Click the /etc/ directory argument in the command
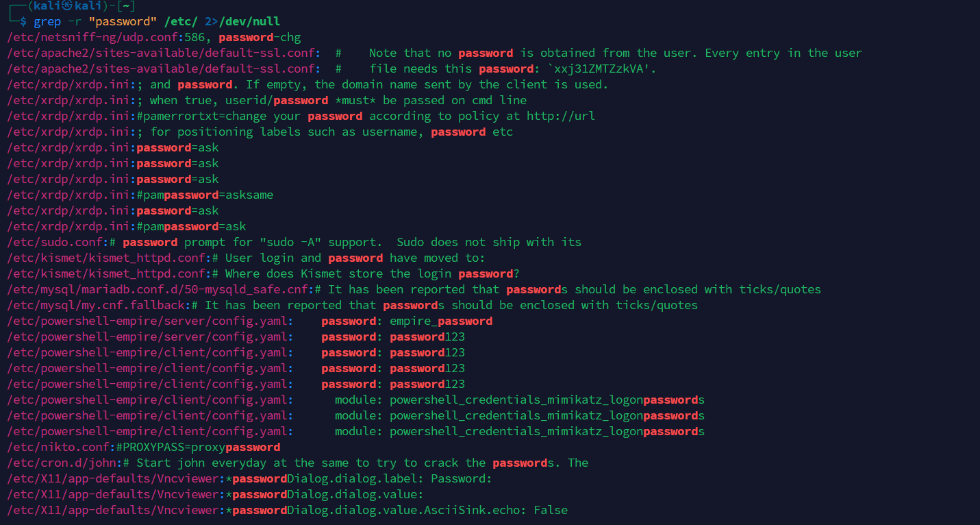The width and height of the screenshot is (980, 525). pyautogui.click(x=181, y=21)
